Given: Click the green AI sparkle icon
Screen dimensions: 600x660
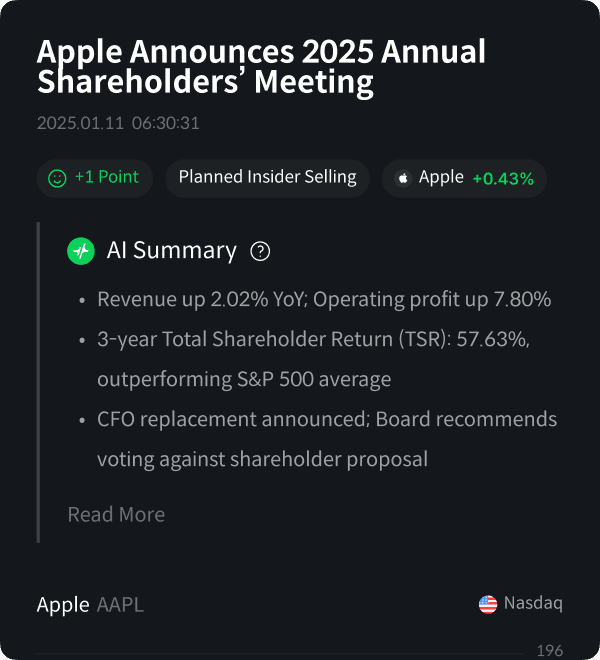Looking at the screenshot, I should click(x=81, y=251).
